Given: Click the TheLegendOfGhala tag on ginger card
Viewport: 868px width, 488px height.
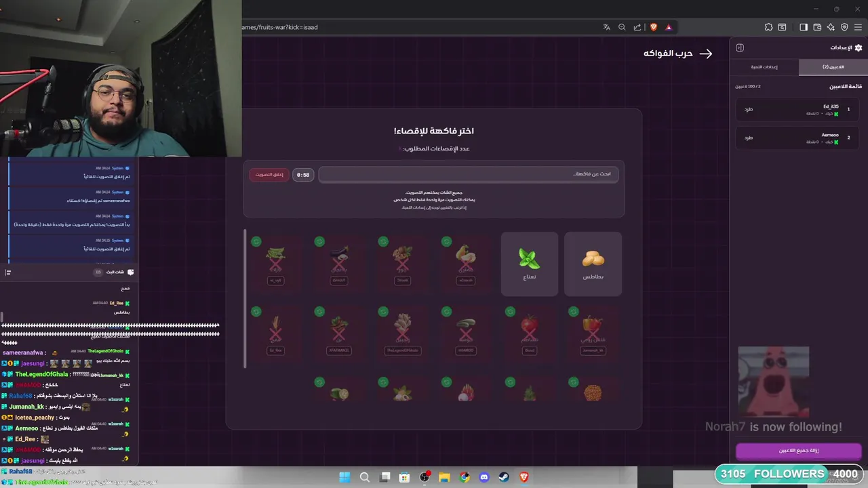Looking at the screenshot, I should click(403, 350).
